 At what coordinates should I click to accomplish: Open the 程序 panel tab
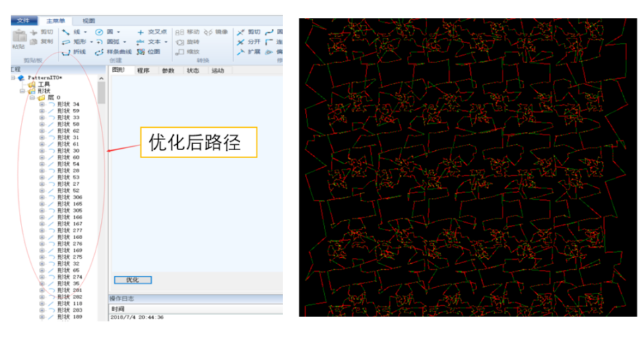(x=143, y=71)
